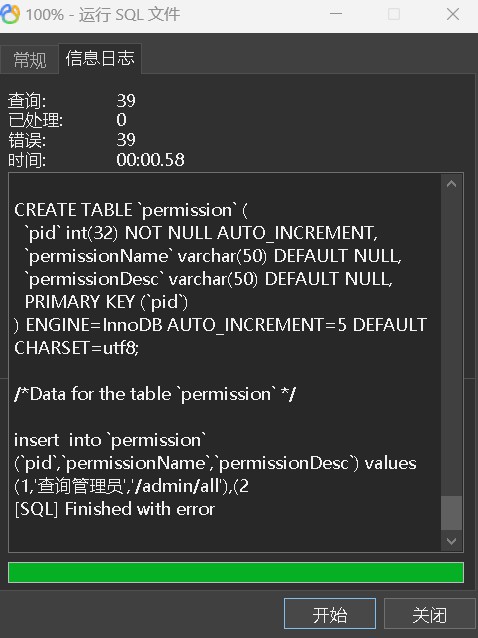The image size is (478, 638).
Task: Click the 'insert into `permission`' log line
Action: pos(110,440)
